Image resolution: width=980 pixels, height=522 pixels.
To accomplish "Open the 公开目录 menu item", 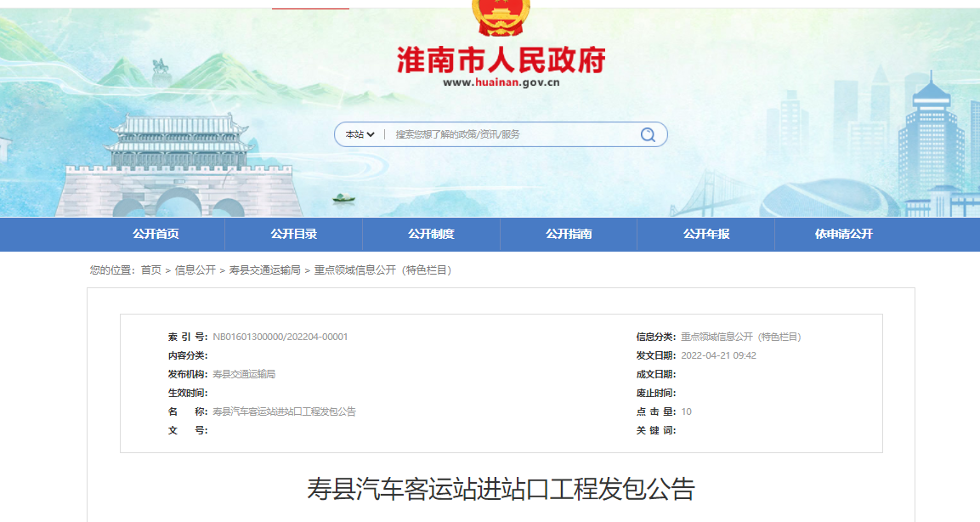I will click(x=296, y=234).
